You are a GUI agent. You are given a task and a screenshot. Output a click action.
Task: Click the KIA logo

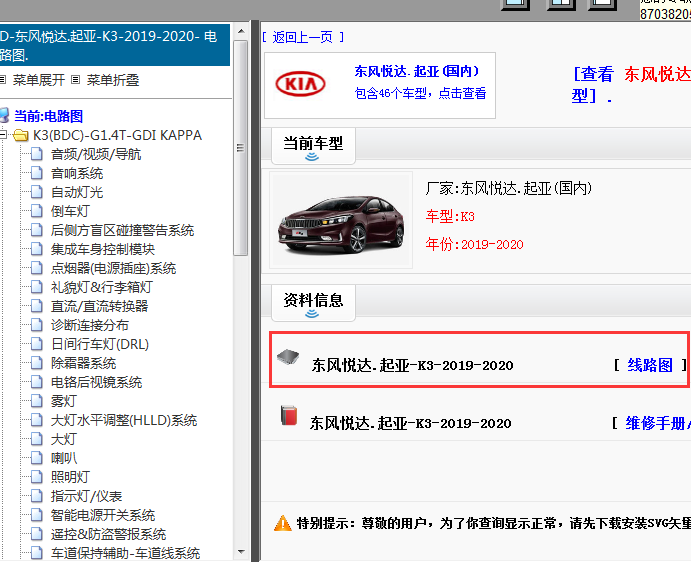click(301, 84)
